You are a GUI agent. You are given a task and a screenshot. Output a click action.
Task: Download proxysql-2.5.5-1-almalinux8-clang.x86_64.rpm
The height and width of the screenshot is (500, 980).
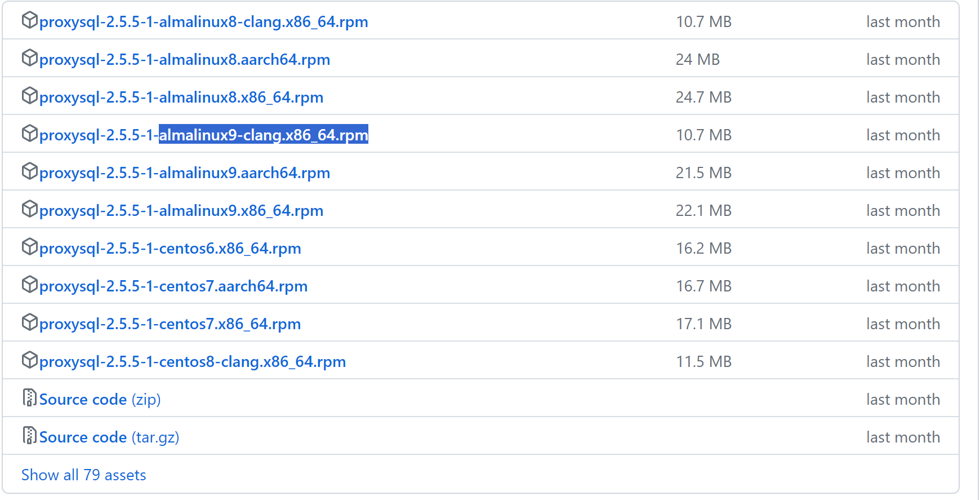(x=203, y=22)
